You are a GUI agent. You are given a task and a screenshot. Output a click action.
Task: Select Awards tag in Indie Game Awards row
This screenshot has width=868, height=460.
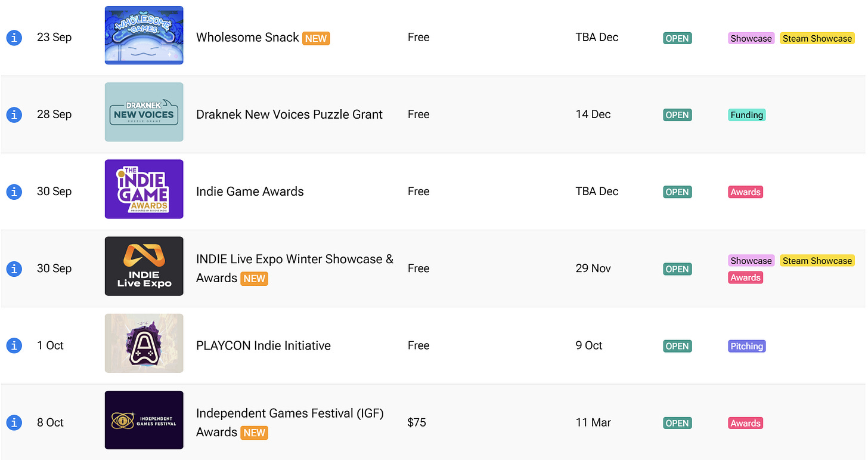coord(746,192)
